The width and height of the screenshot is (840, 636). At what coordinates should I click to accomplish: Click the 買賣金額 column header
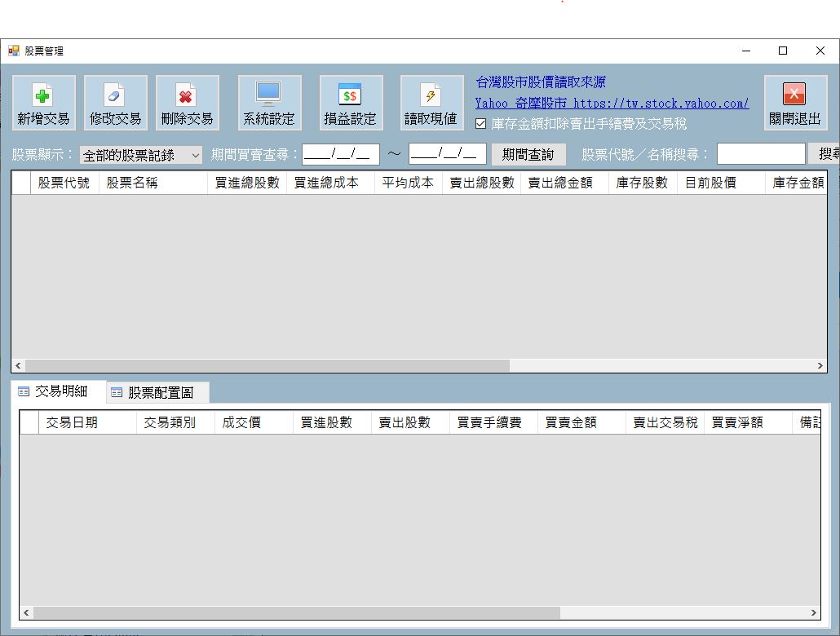(x=581, y=422)
